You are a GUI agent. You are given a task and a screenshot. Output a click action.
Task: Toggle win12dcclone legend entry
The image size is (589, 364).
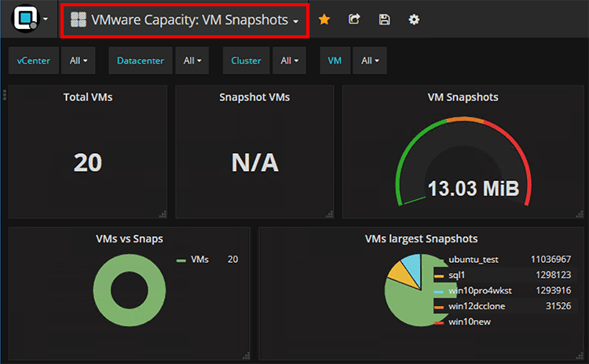point(477,306)
